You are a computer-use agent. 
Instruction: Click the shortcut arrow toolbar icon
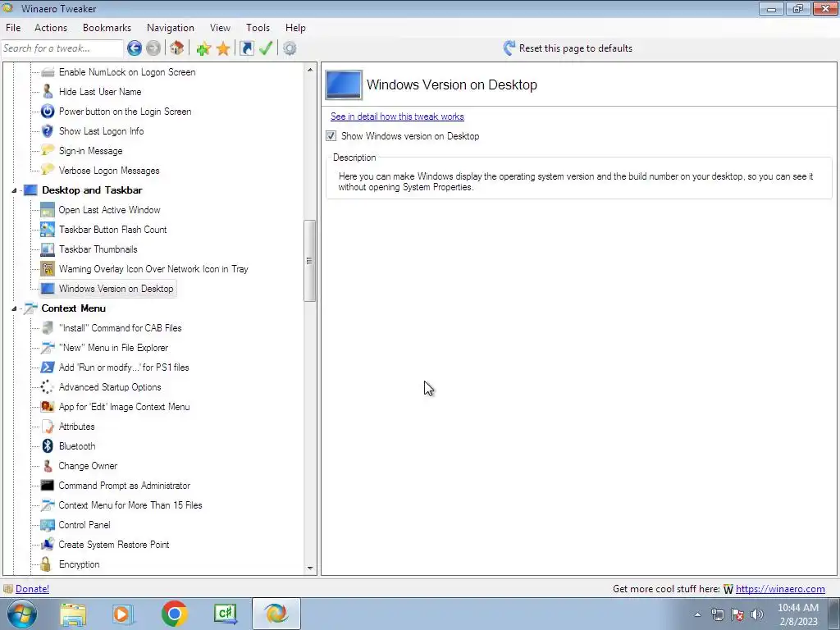coord(246,48)
